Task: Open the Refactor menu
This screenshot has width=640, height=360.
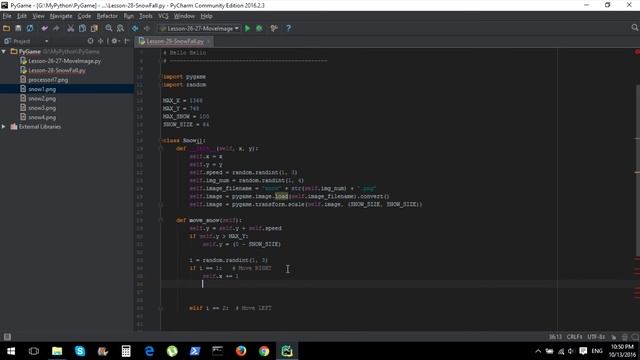Action: pos(107,16)
